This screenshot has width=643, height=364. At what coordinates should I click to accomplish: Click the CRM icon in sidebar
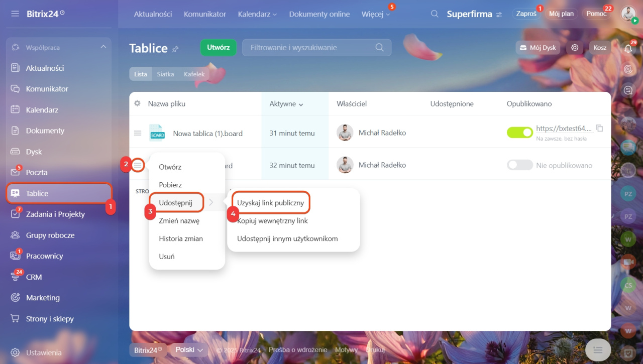click(x=15, y=277)
